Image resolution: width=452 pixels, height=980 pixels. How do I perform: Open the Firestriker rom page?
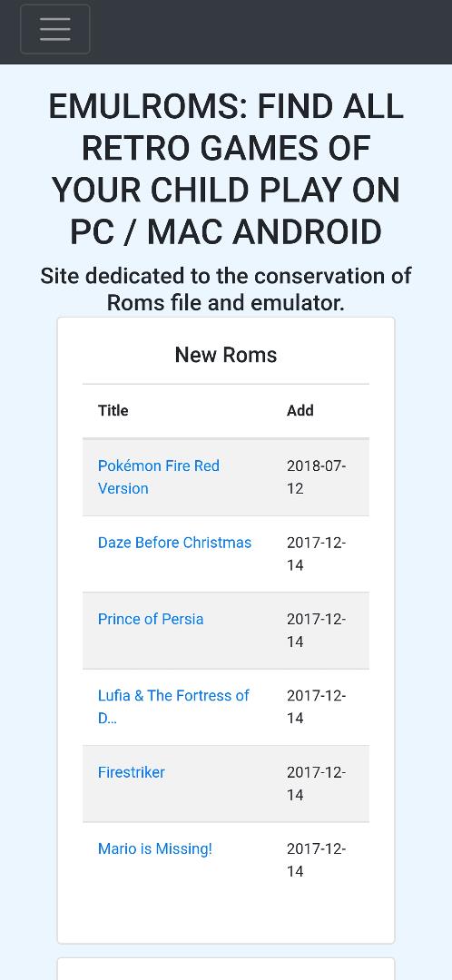click(x=132, y=772)
